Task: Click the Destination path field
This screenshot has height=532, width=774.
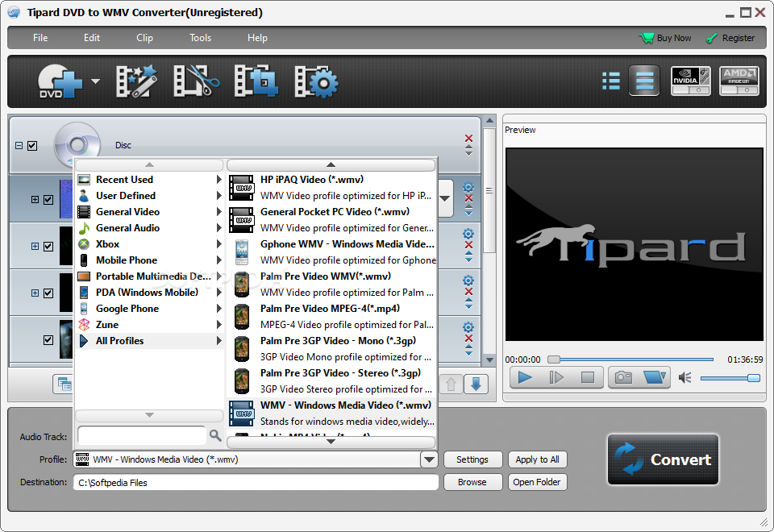Action: (256, 483)
